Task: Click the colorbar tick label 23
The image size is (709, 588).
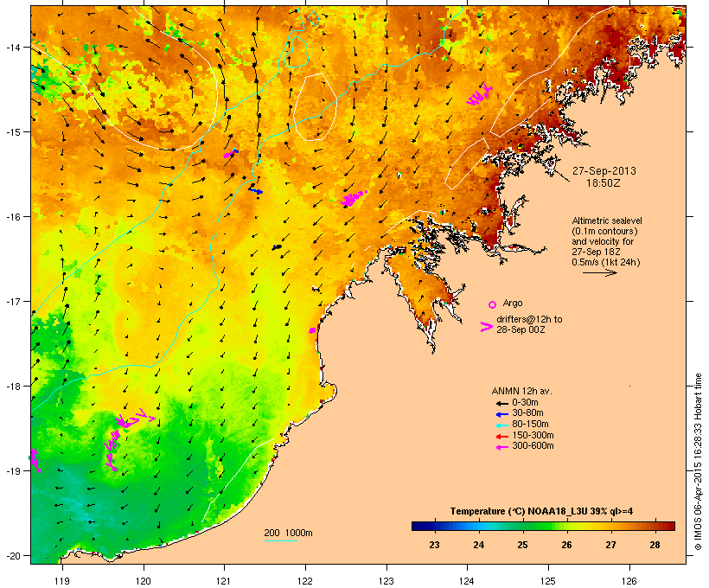Action: pyautogui.click(x=434, y=545)
